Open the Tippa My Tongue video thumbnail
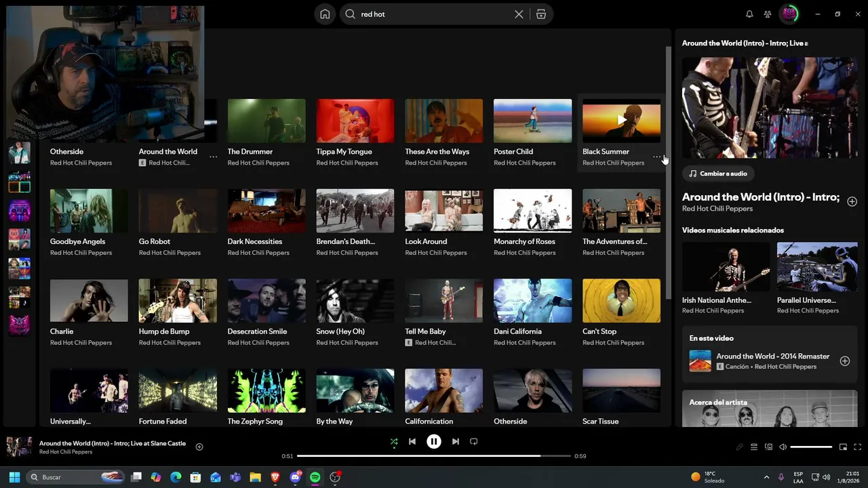This screenshot has height=488, width=868. tap(355, 121)
